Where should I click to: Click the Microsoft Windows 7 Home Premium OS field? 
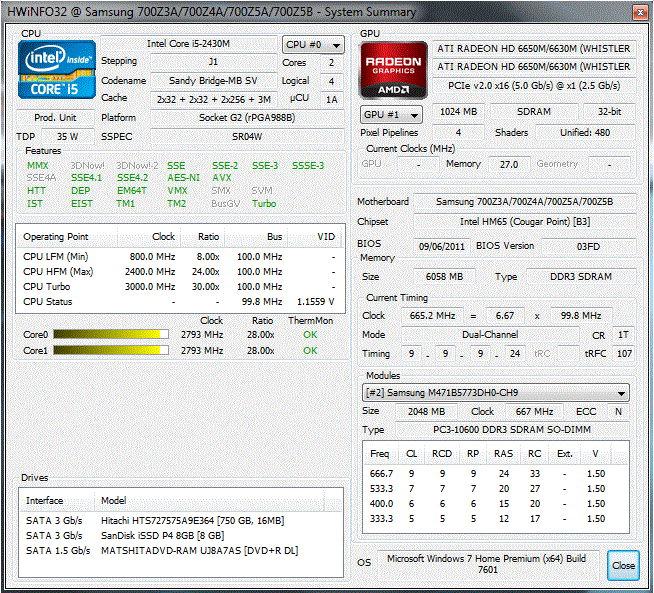(x=488, y=564)
